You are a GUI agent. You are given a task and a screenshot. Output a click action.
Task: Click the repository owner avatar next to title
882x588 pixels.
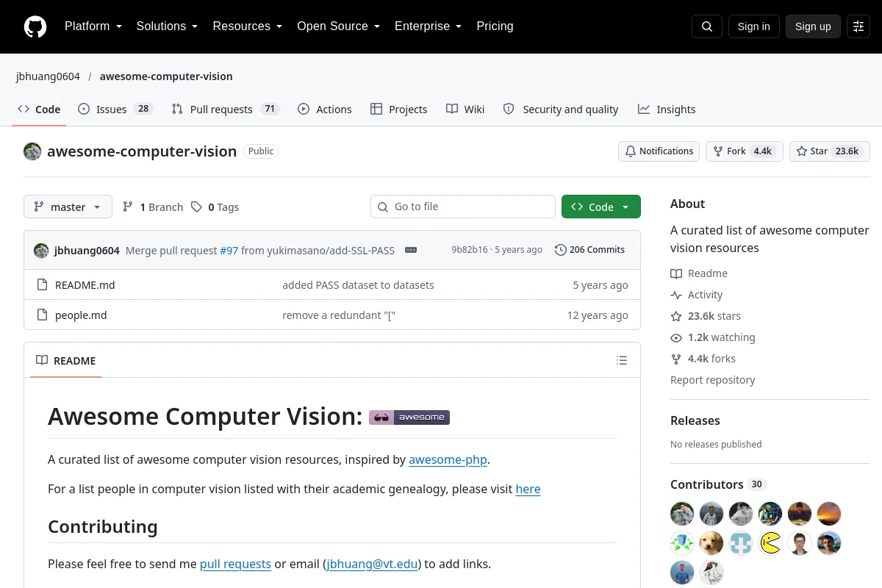coord(32,151)
